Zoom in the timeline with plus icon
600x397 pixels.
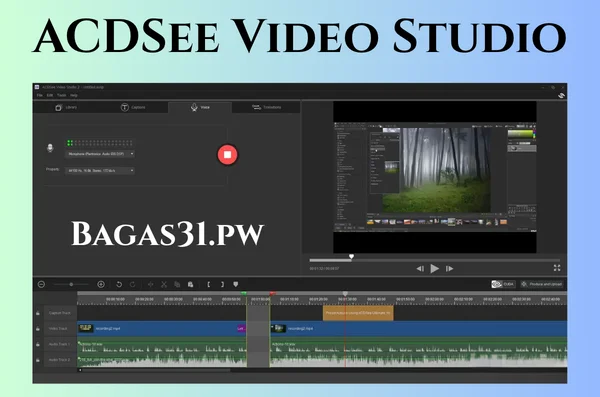click(x=101, y=284)
